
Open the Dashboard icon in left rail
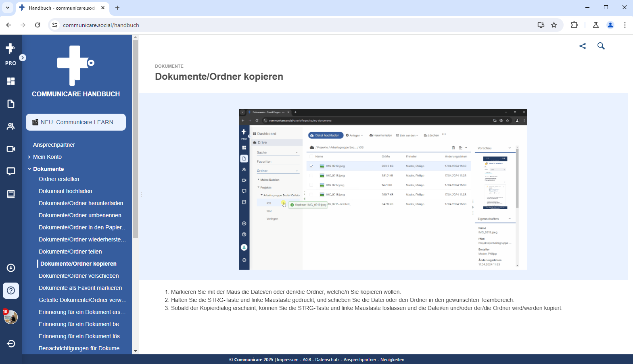[x=11, y=81]
